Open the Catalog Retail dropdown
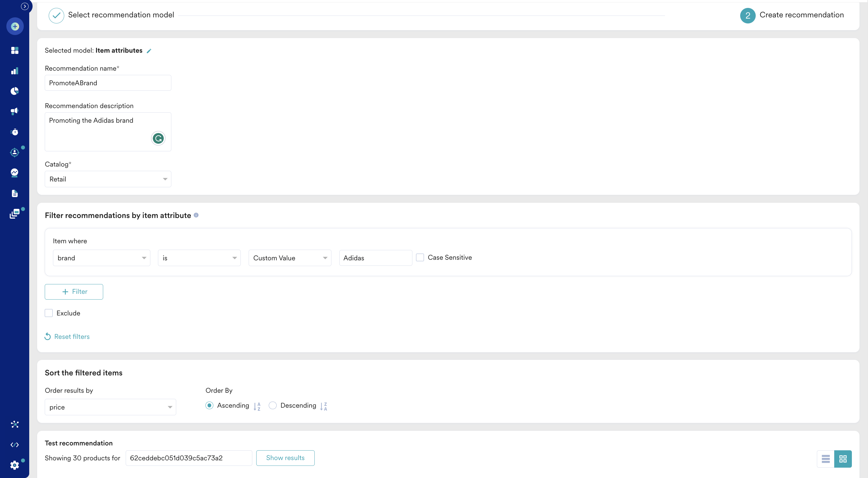Image resolution: width=868 pixels, height=478 pixels. (x=108, y=179)
